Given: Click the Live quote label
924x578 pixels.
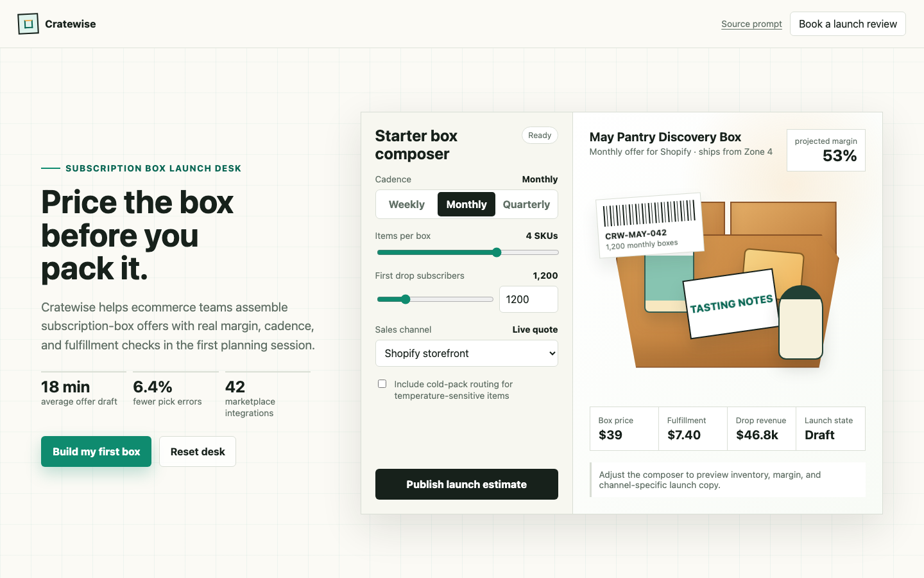Looking at the screenshot, I should pos(535,329).
